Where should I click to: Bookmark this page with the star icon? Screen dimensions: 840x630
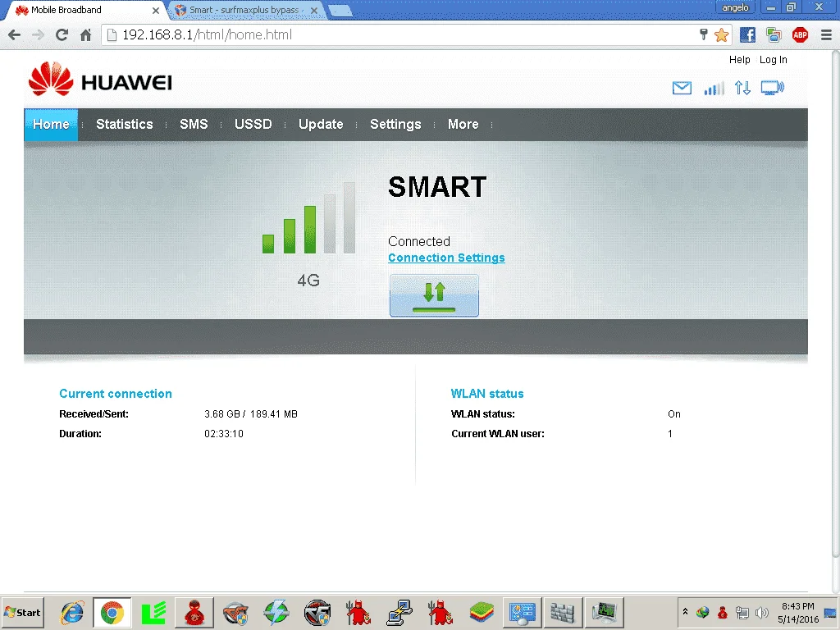722,34
